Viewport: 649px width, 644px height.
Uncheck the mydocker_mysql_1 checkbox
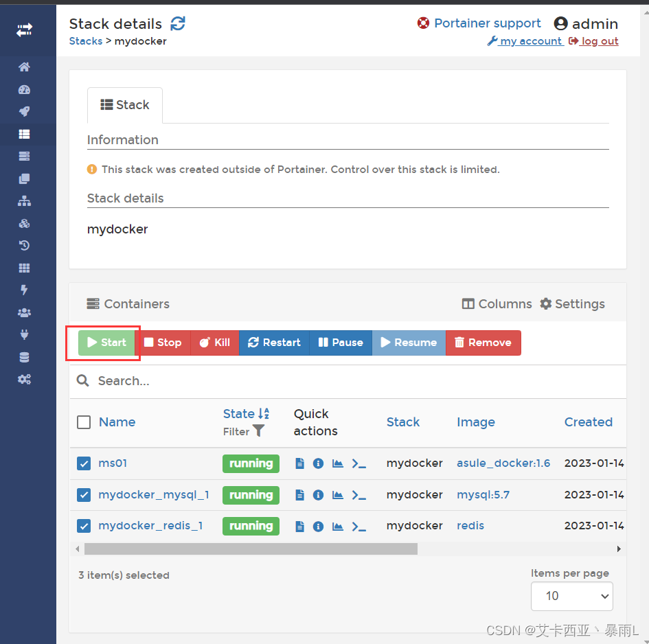84,495
